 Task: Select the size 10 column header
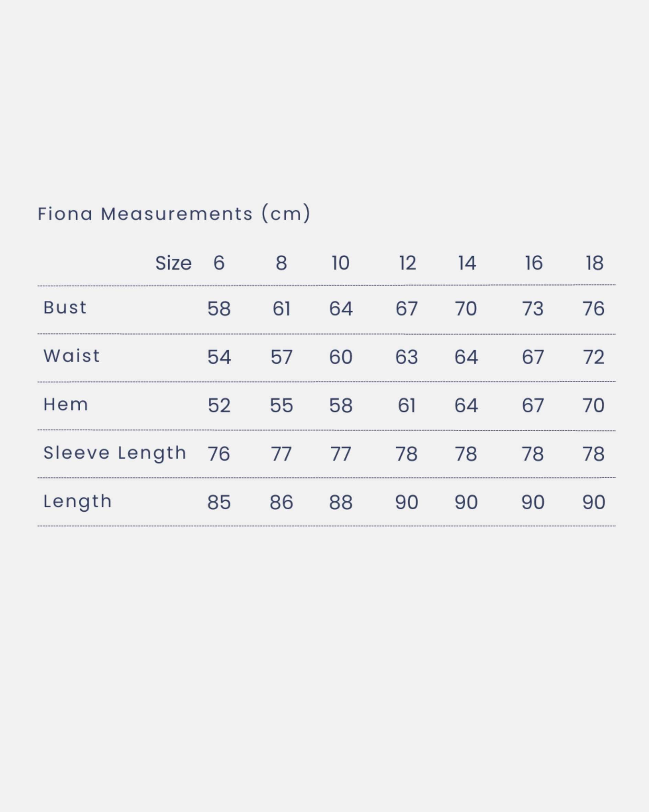pos(340,263)
